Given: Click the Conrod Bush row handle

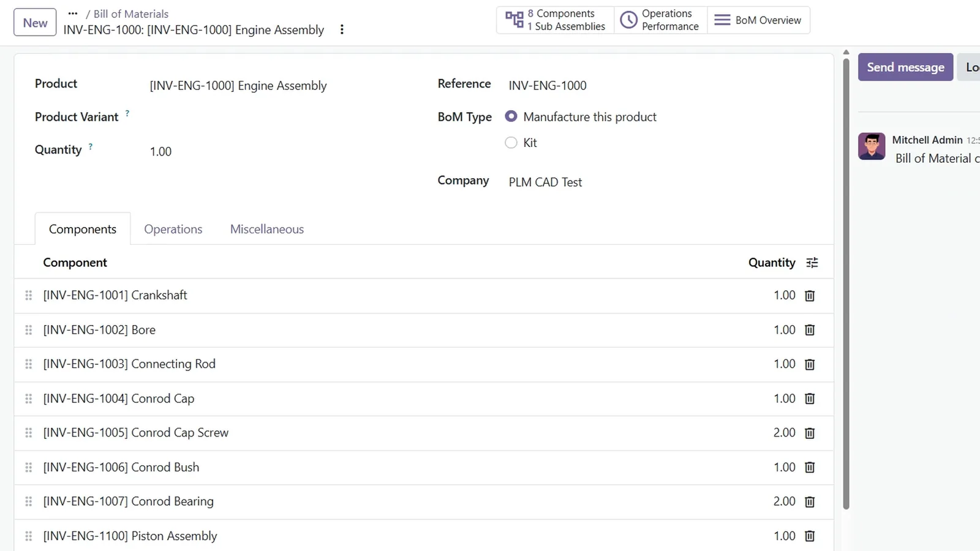Looking at the screenshot, I should tap(28, 467).
